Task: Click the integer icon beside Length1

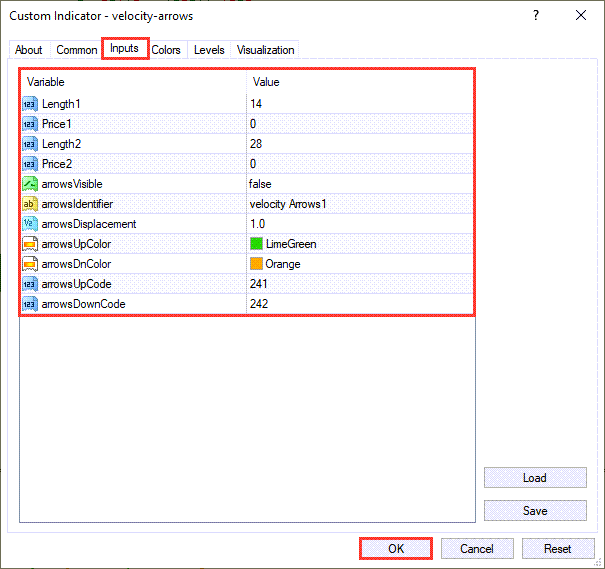Action: tap(29, 104)
